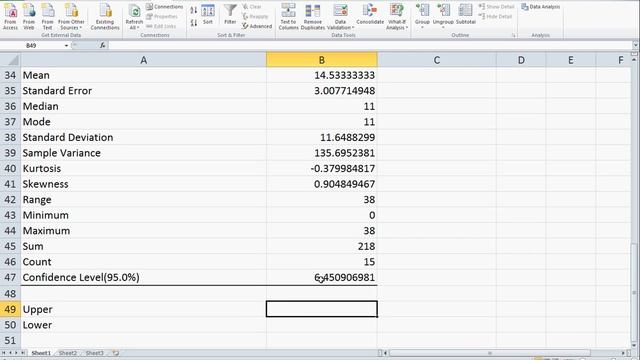
Task: Click the Insert Function fx button
Action: (x=102, y=45)
